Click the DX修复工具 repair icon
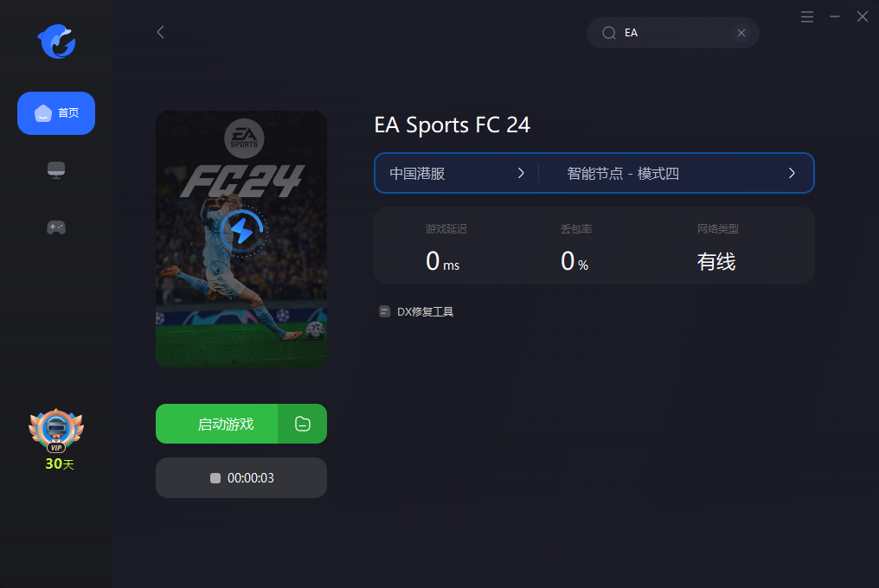Screen dimensions: 879x588 tap(383, 310)
